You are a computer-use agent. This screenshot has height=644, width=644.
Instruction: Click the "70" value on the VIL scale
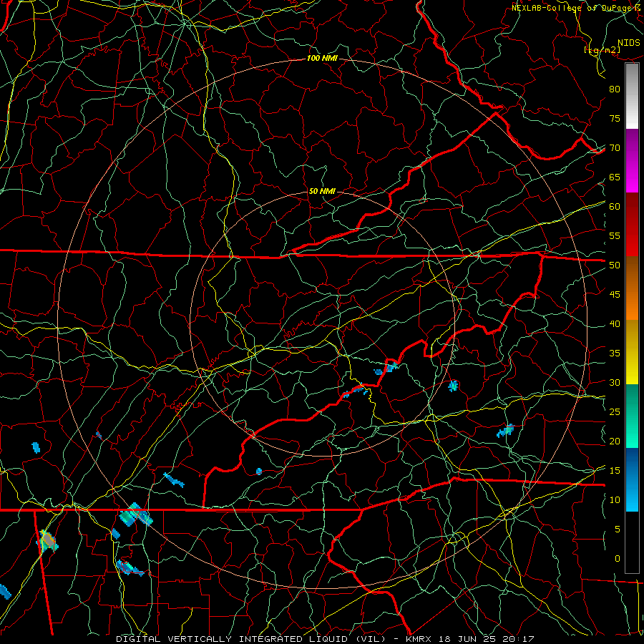pyautogui.click(x=615, y=148)
